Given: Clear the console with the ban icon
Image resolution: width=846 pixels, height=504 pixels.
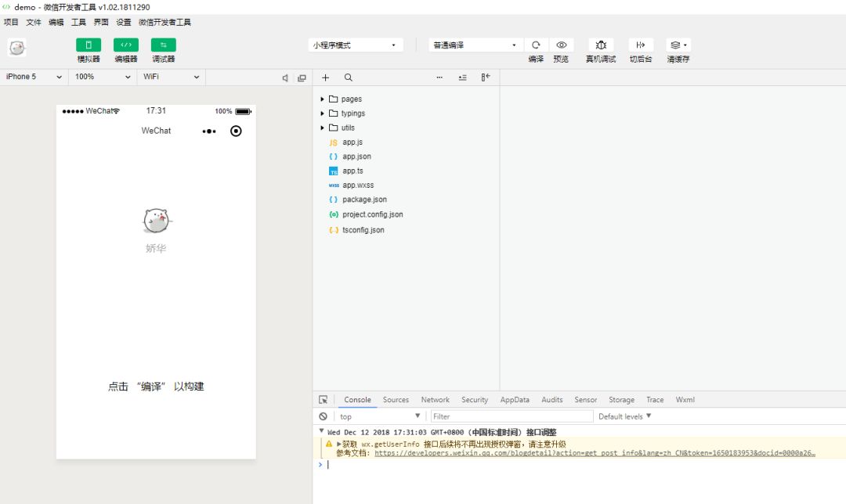Looking at the screenshot, I should (x=323, y=416).
